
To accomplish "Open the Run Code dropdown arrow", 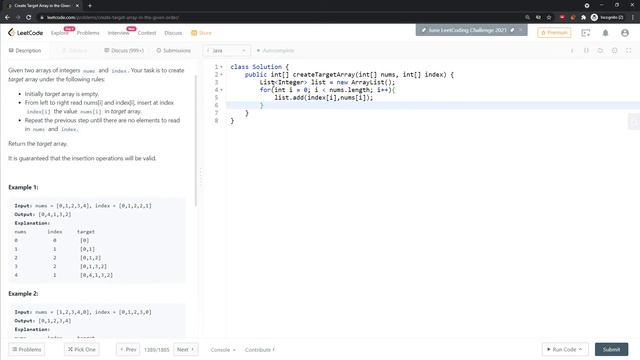I will 580,349.
